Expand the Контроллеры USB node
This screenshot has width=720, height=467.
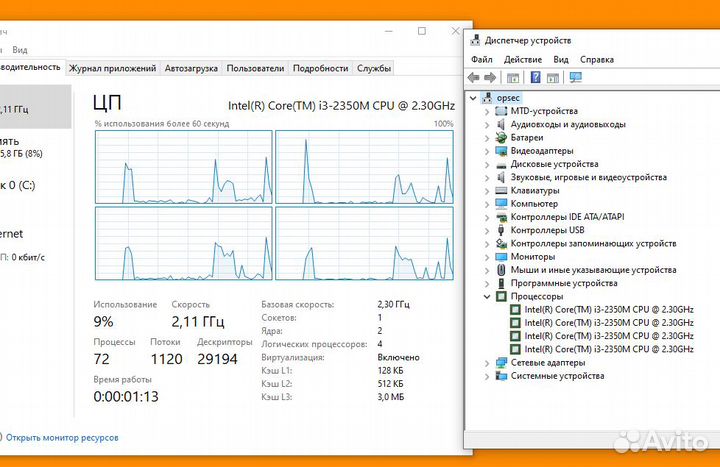[x=487, y=230]
